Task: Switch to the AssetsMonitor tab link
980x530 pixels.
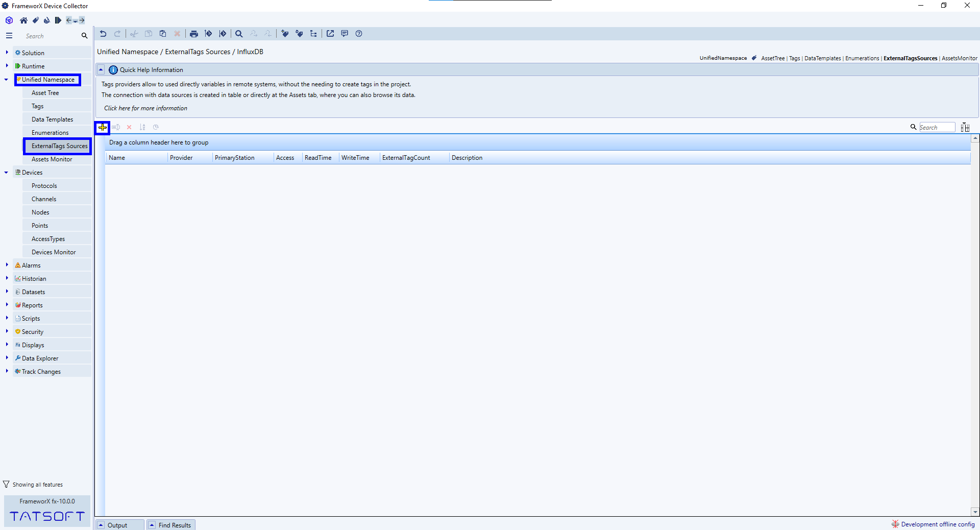Action: click(x=959, y=58)
